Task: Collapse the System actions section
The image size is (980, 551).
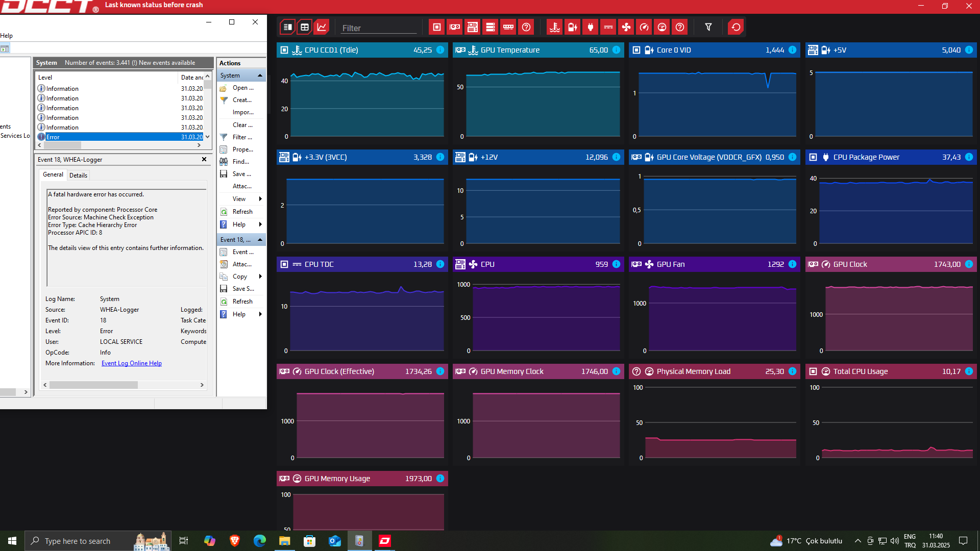Action: point(260,76)
